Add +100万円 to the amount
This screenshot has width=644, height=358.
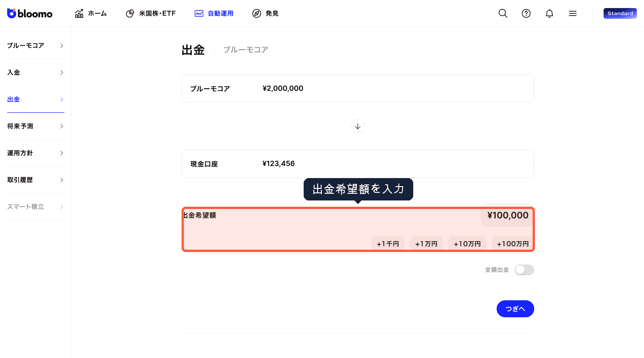tap(513, 244)
